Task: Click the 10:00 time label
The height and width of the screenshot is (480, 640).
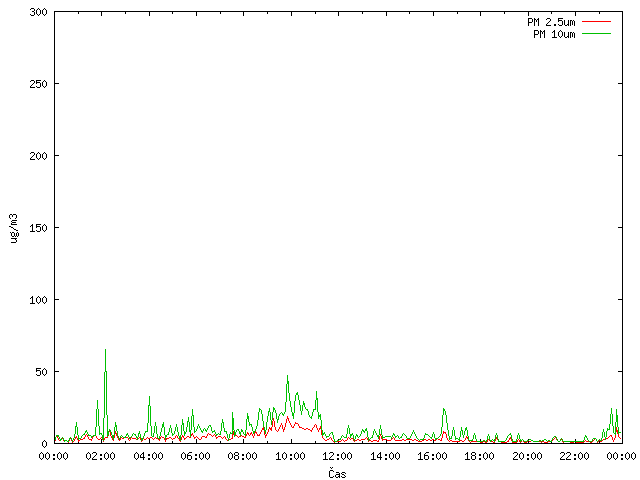Action: pyautogui.click(x=290, y=456)
